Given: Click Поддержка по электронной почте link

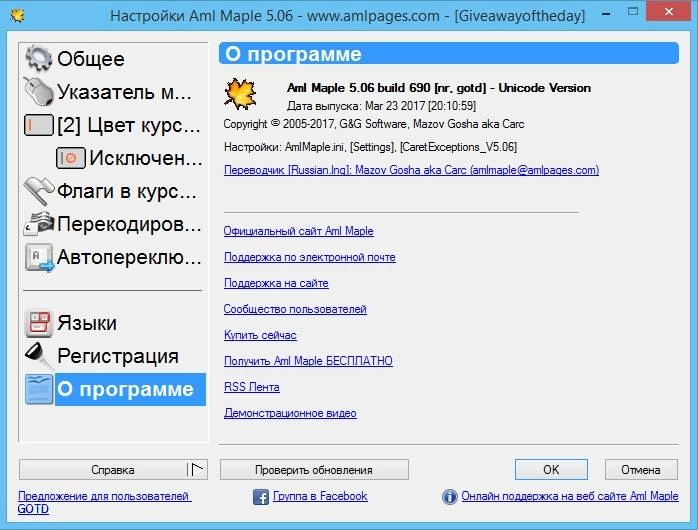Looking at the screenshot, I should coord(310,257).
